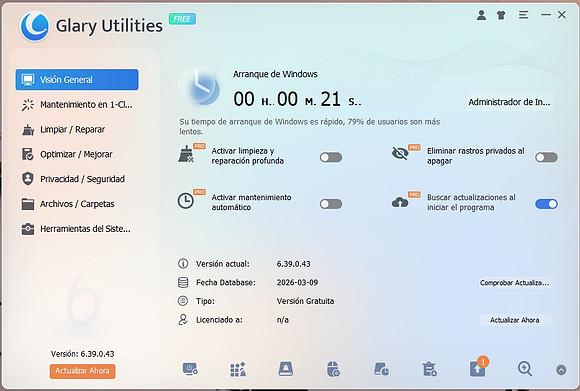Click the person icon beside Licenciado a

pyautogui.click(x=183, y=320)
